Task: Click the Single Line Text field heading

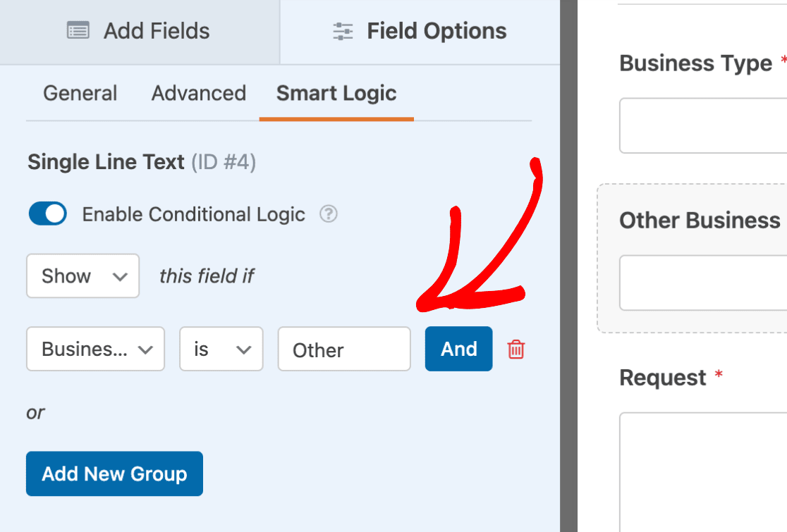Action: click(x=106, y=161)
